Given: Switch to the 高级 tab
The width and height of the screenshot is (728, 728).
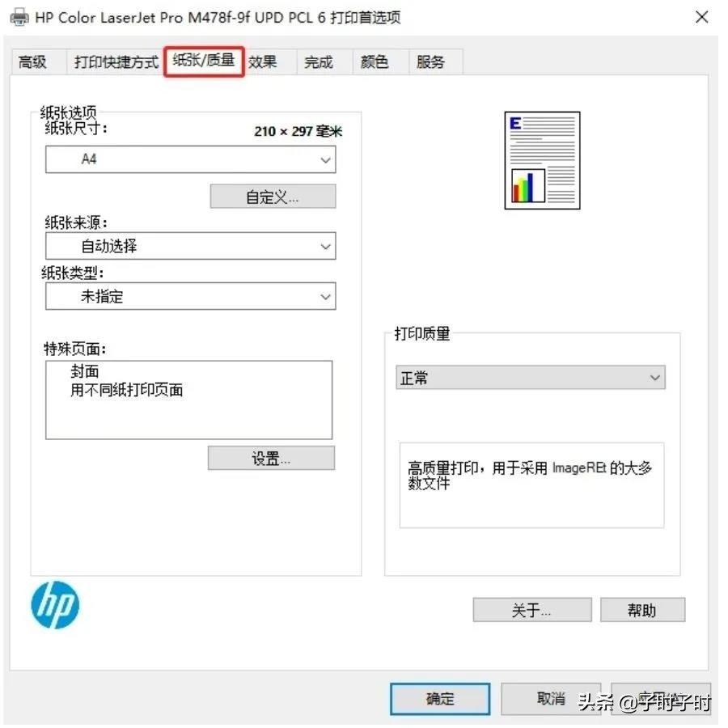Looking at the screenshot, I should tap(32, 62).
